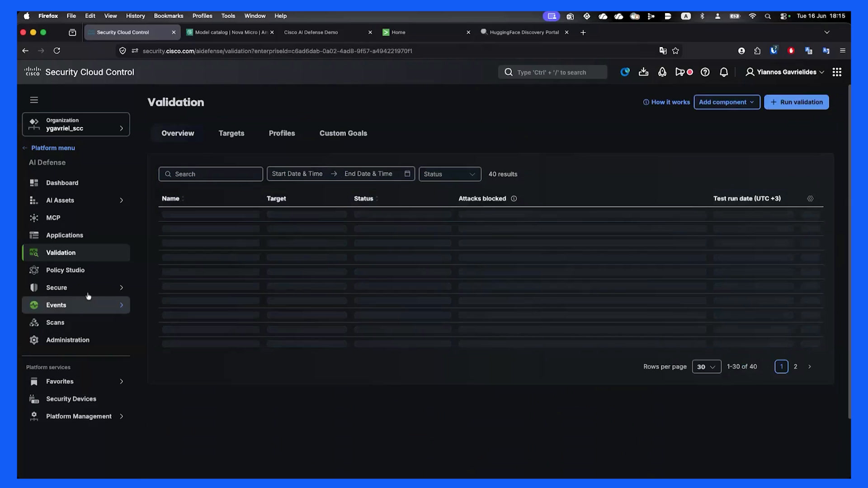Click the Attacks blocked info icon

[514, 199]
